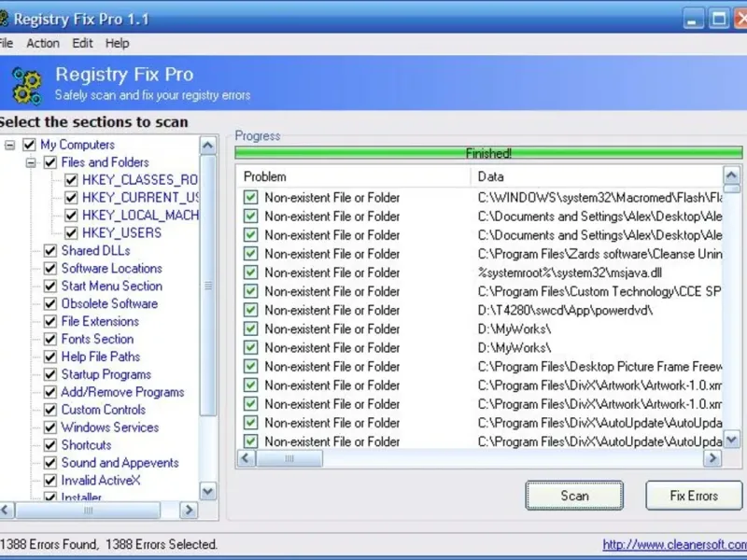Toggle HKEY_LOCAL_MACHINE checkbox
The height and width of the screenshot is (560, 747).
[71, 216]
